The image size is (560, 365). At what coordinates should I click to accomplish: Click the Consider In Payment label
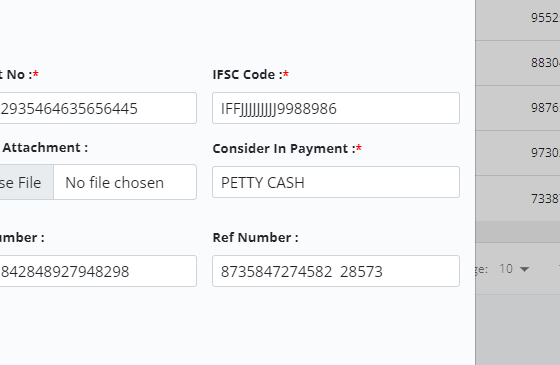pyautogui.click(x=287, y=149)
